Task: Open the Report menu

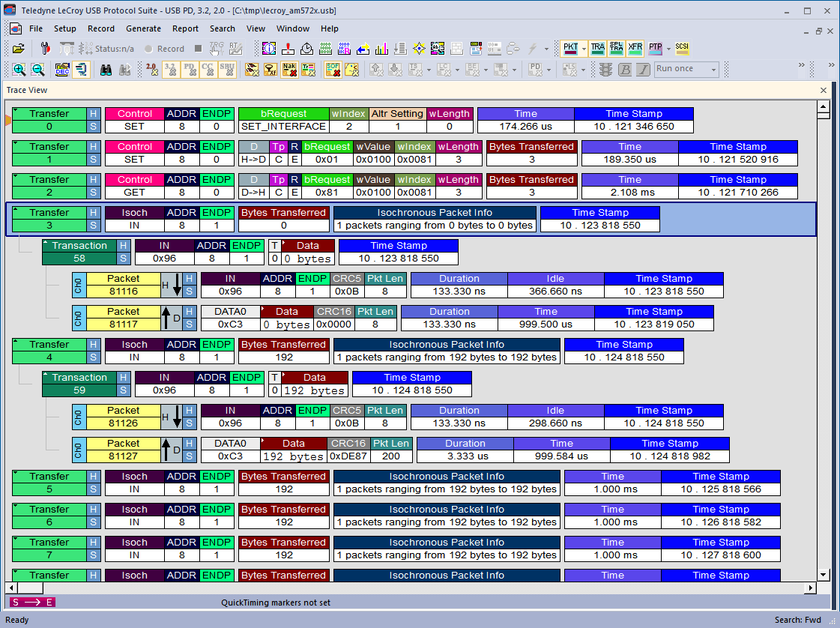Action: pos(185,28)
